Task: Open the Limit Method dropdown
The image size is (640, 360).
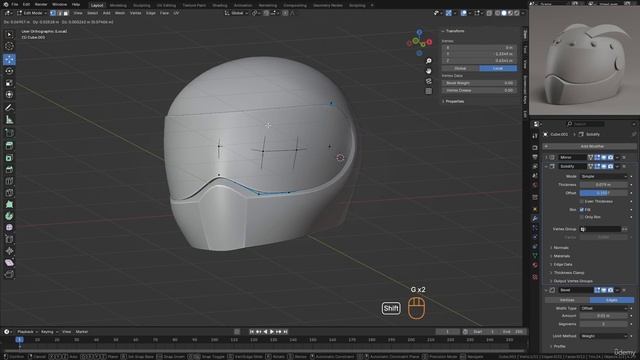Action: (603, 336)
